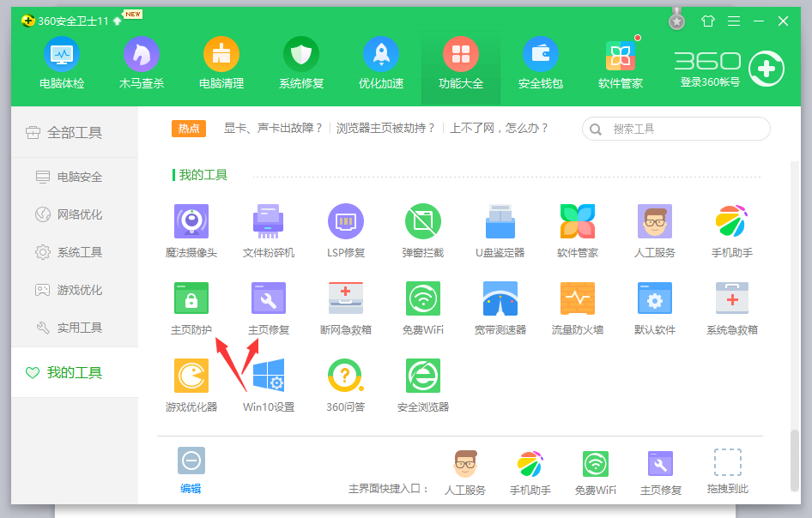
Task: Click 拖拽到此 empty shortcut slot
Action: 728,472
